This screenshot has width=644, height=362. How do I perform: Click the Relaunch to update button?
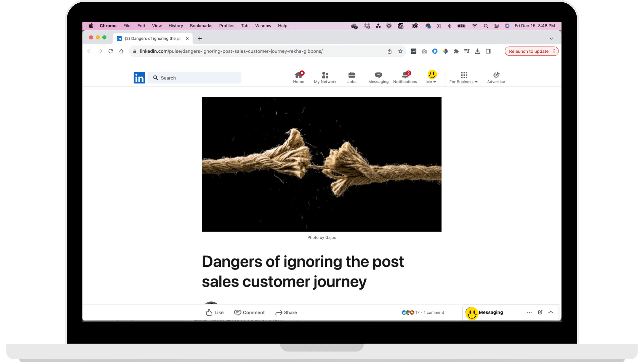[528, 51]
